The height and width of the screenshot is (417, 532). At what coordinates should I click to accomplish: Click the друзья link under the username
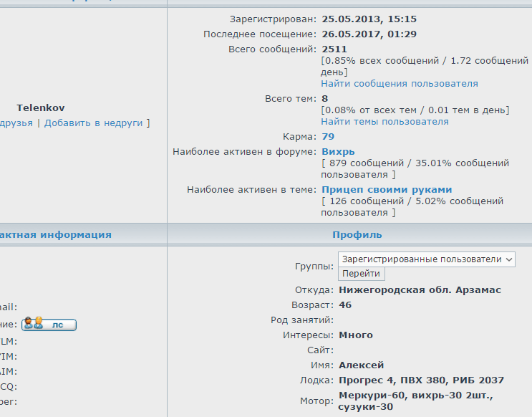point(16,123)
